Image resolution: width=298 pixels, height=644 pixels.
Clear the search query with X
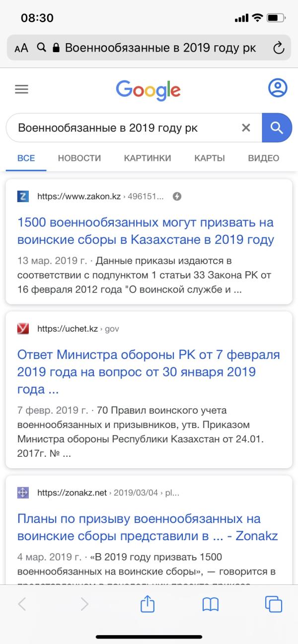coord(246,128)
